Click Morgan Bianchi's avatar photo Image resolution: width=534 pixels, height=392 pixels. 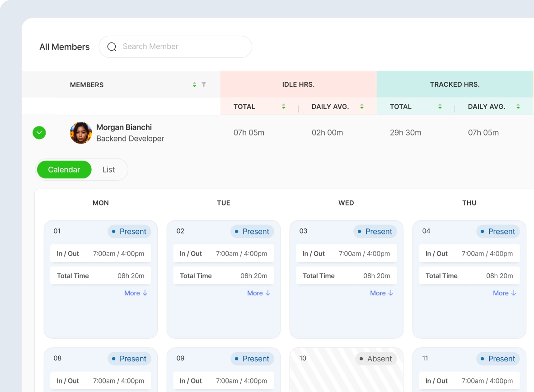coord(81,133)
